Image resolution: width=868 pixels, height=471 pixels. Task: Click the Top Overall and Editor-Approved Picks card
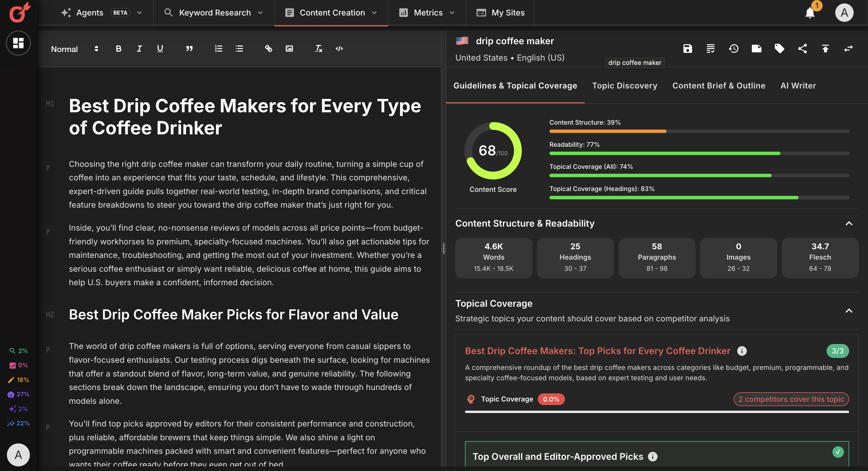click(657, 454)
